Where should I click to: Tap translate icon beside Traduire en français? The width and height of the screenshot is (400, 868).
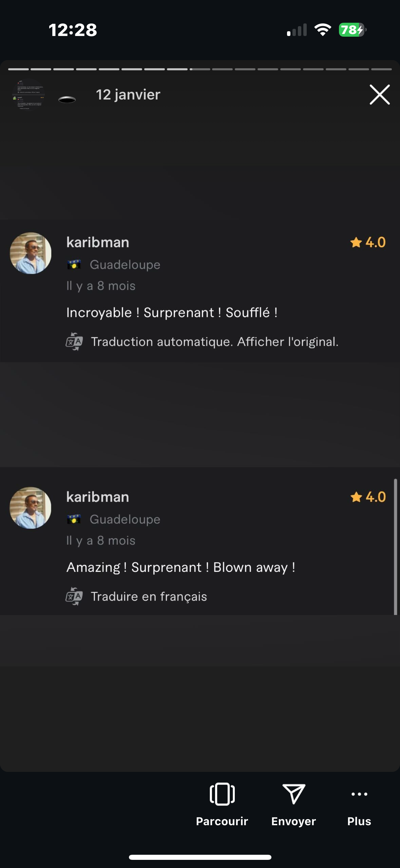[74, 596]
